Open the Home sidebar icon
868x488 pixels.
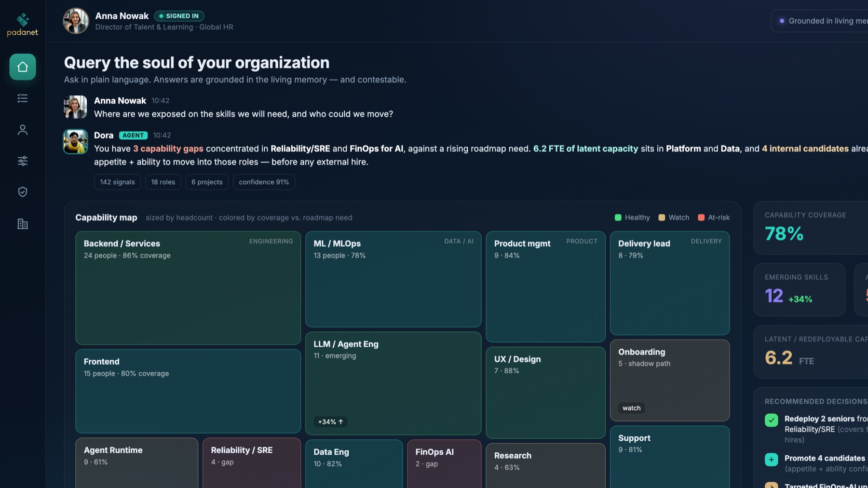pyautogui.click(x=23, y=67)
